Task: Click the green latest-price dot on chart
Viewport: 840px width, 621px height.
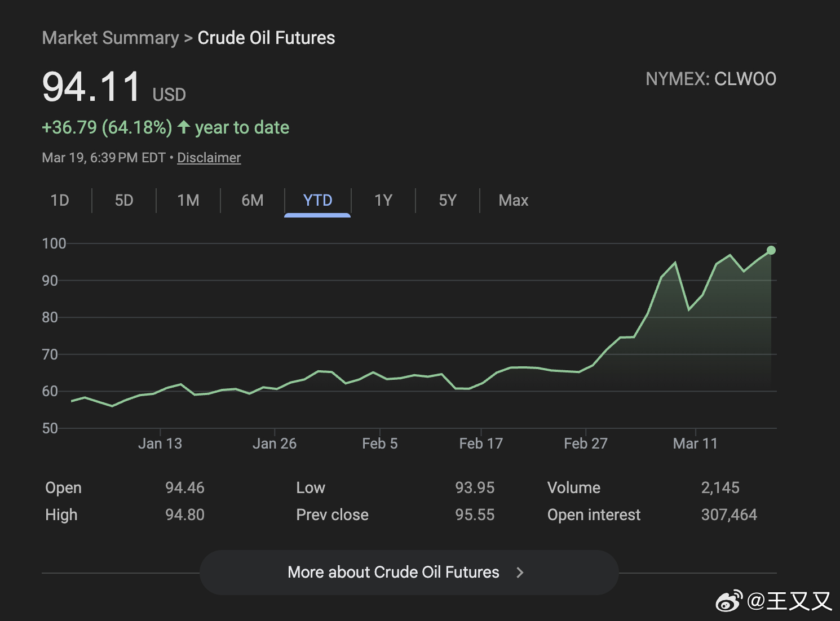Action: point(771,250)
